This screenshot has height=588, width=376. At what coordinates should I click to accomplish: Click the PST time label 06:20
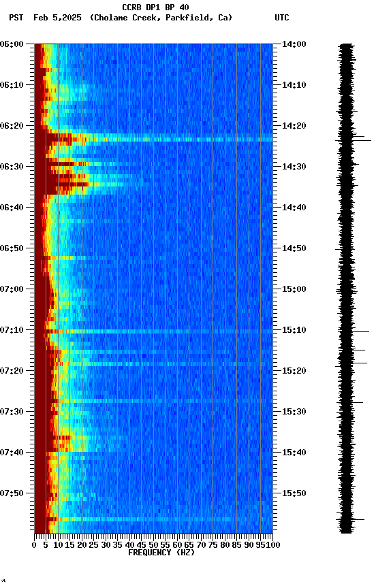12,126
